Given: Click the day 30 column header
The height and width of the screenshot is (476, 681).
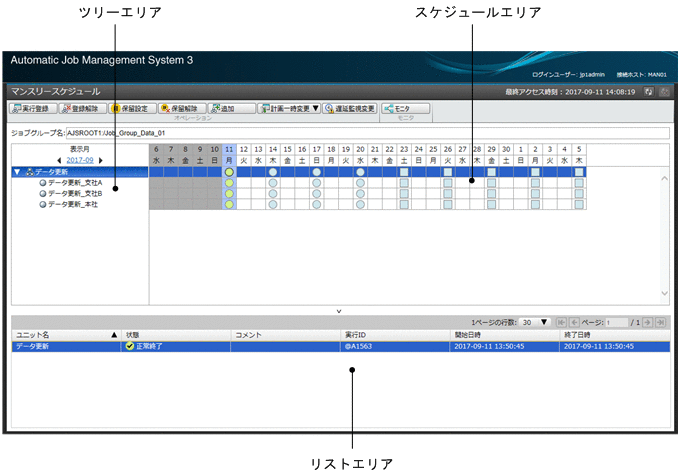Looking at the screenshot, I should [x=506, y=149].
